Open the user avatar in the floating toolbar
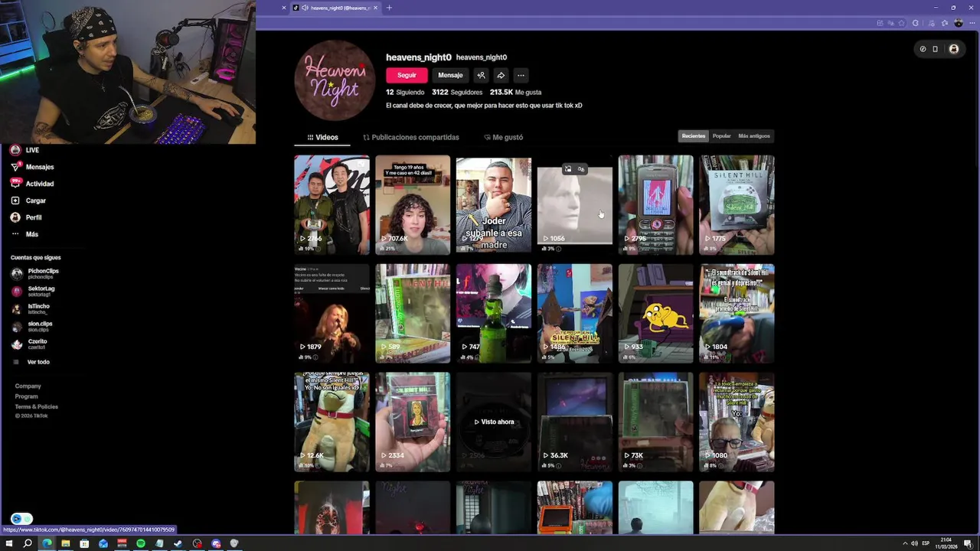The width and height of the screenshot is (980, 551). (x=953, y=49)
